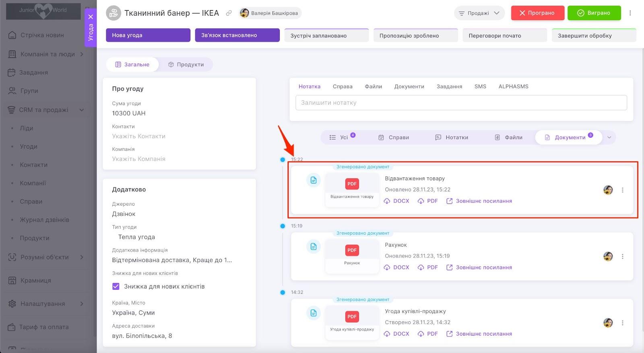Switch to the Продукти tab
The height and width of the screenshot is (353, 644).
pos(186,64)
